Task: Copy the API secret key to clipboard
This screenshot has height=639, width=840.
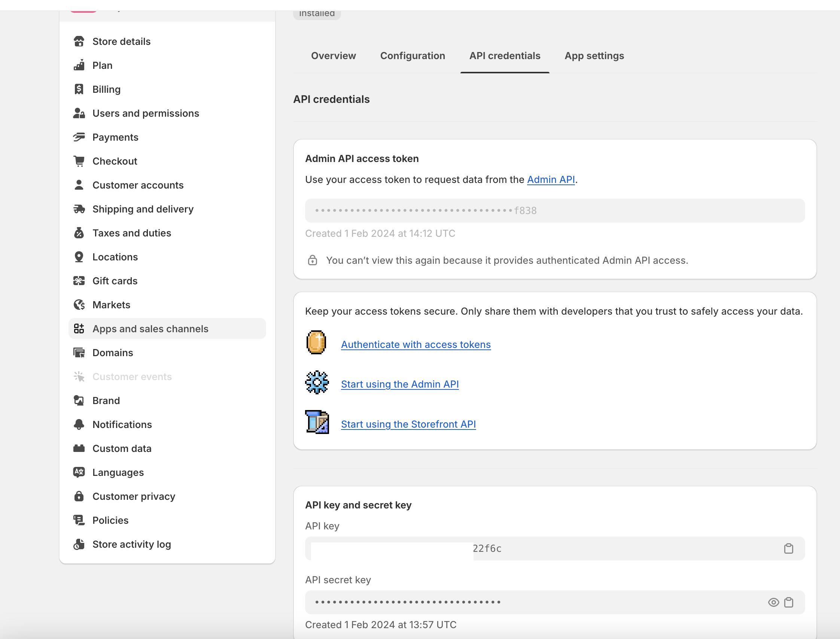Action: 788,602
